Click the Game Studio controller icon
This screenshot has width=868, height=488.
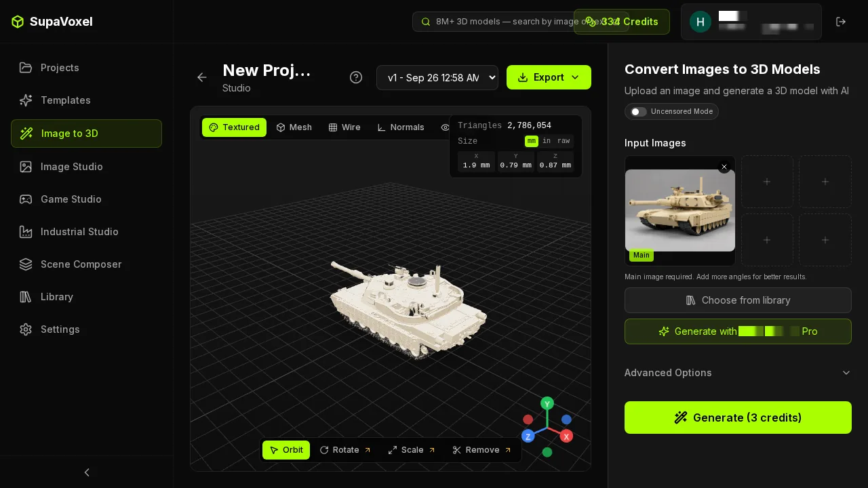coord(26,199)
